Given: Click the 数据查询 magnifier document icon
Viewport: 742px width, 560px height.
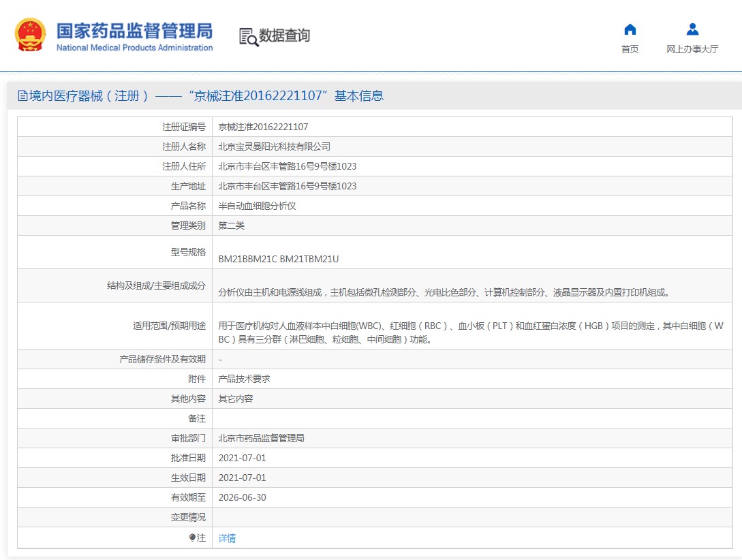Looking at the screenshot, I should [249, 37].
